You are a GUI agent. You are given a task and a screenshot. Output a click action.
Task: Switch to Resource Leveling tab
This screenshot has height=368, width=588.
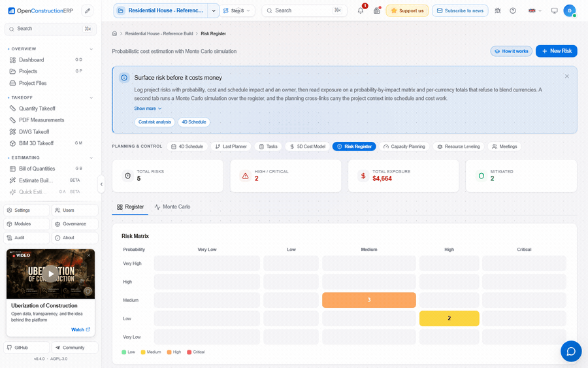(x=459, y=146)
